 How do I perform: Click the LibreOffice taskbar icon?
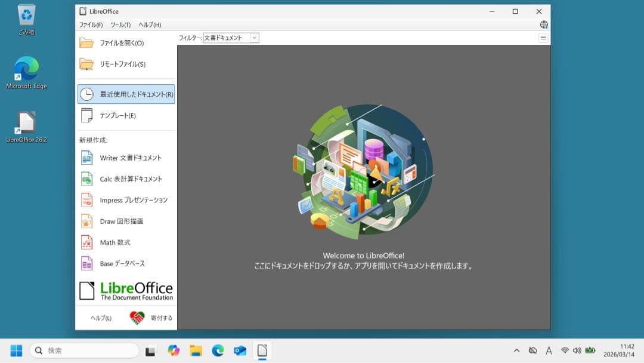(262, 350)
